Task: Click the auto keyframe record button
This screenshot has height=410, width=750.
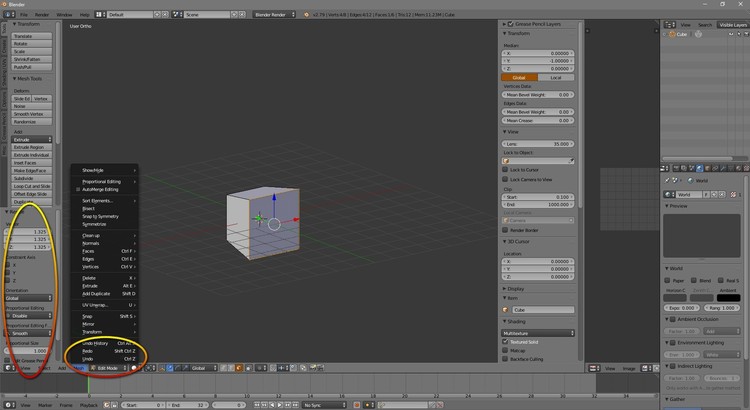Action: [356, 405]
